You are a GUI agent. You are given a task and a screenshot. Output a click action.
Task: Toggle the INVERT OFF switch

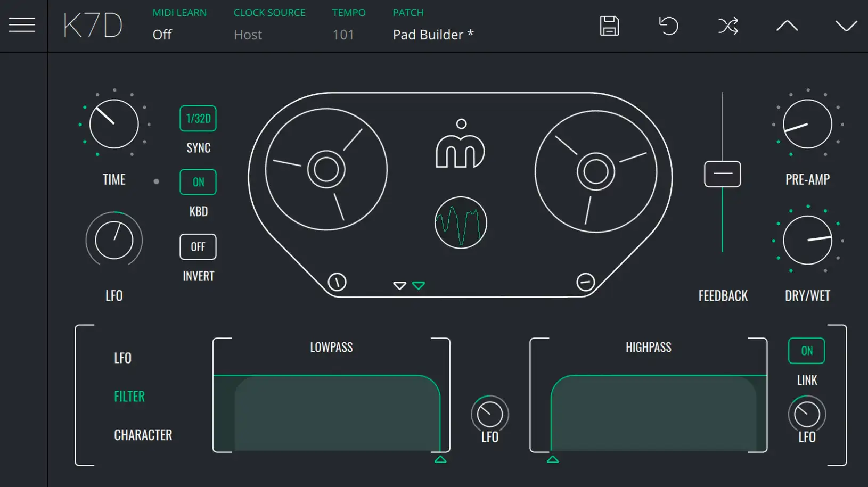coord(198,247)
